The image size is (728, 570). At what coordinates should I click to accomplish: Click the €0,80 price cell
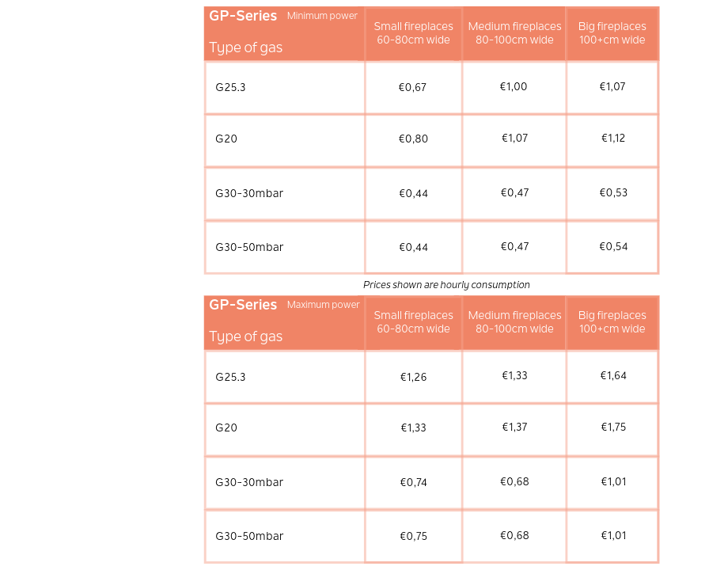click(x=413, y=139)
